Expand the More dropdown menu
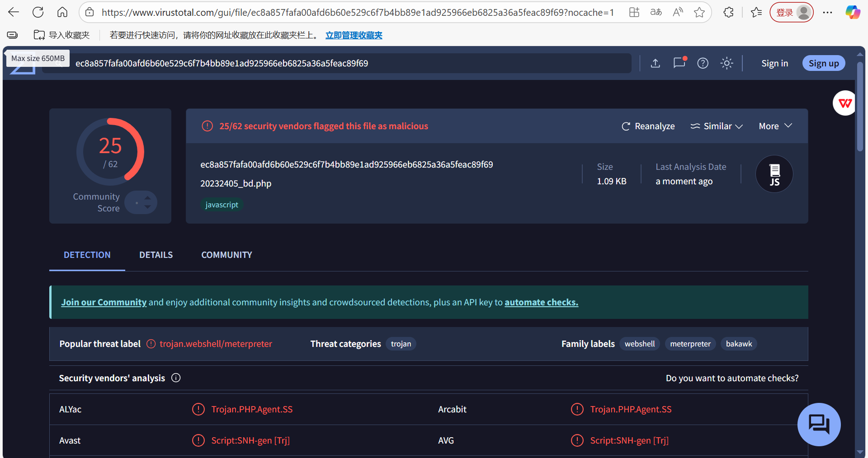 coord(775,126)
